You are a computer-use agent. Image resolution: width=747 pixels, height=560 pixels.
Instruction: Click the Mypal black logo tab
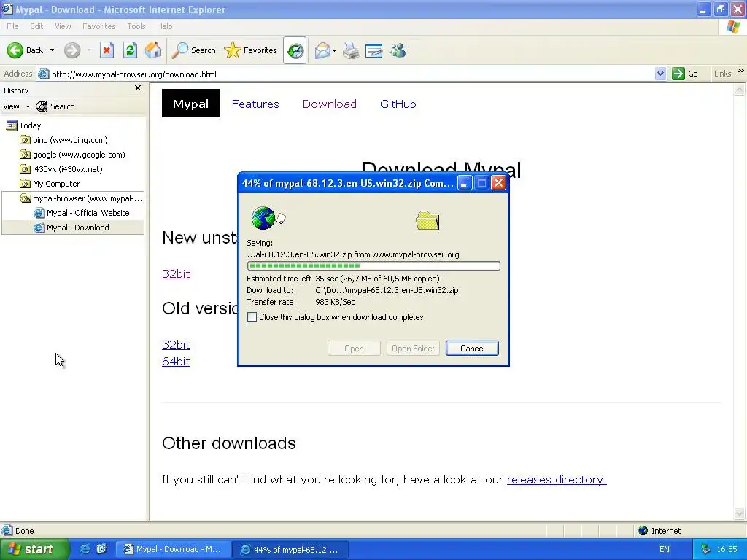tap(191, 104)
